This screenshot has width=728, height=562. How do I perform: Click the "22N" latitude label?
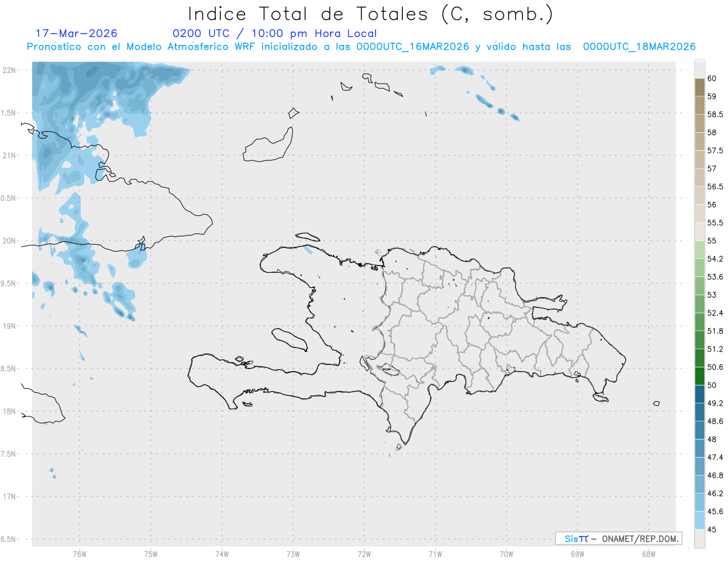[x=10, y=70]
